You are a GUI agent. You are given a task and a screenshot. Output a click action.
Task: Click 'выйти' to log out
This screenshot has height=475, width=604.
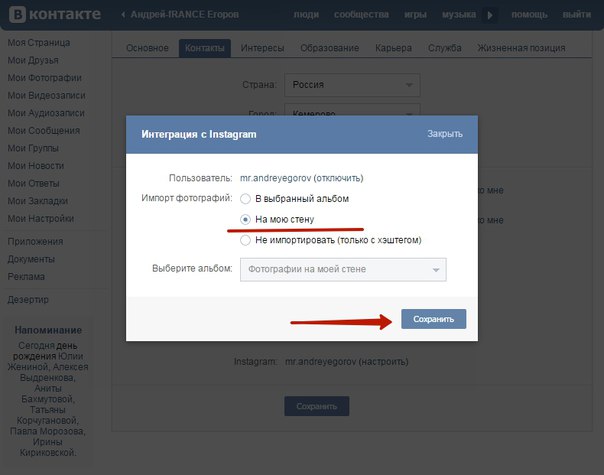(x=576, y=15)
